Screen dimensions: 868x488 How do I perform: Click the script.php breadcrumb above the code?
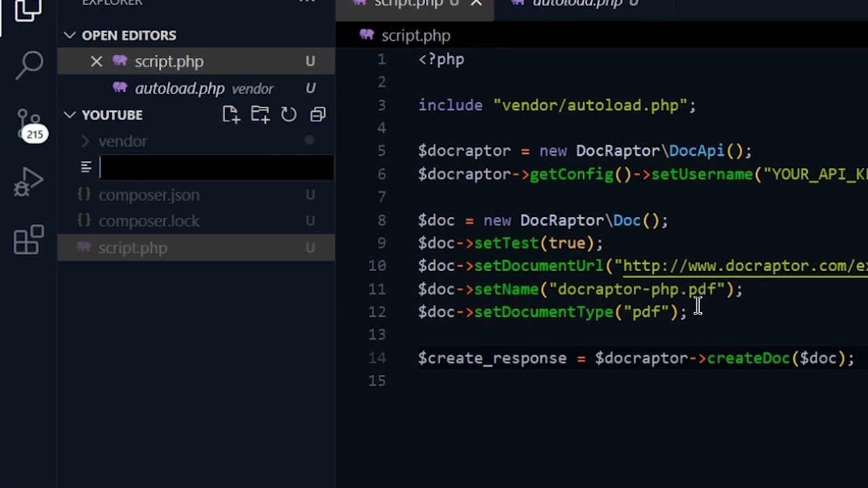tap(415, 36)
